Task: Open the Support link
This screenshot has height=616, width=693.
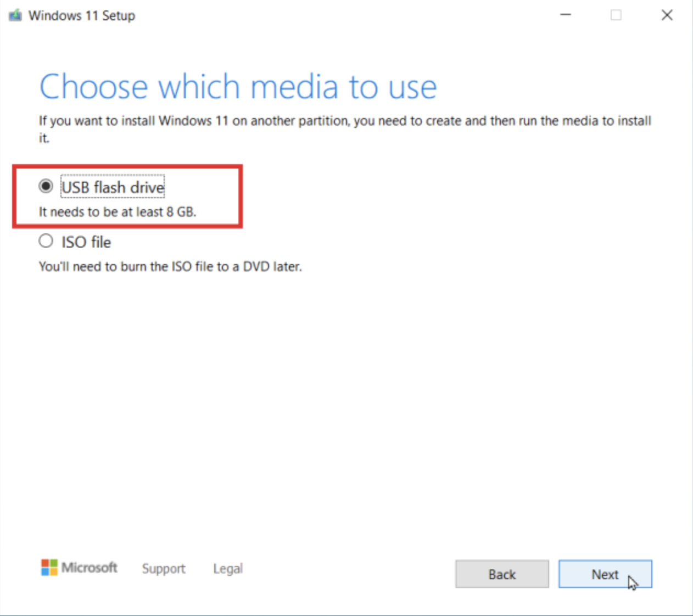Action: pyautogui.click(x=164, y=569)
